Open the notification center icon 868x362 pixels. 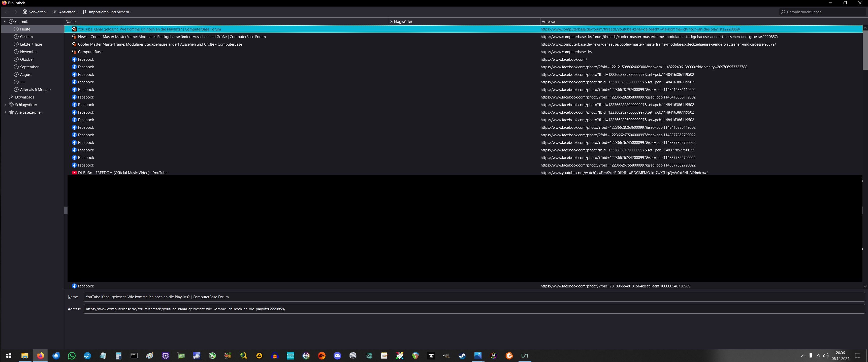pyautogui.click(x=858, y=356)
